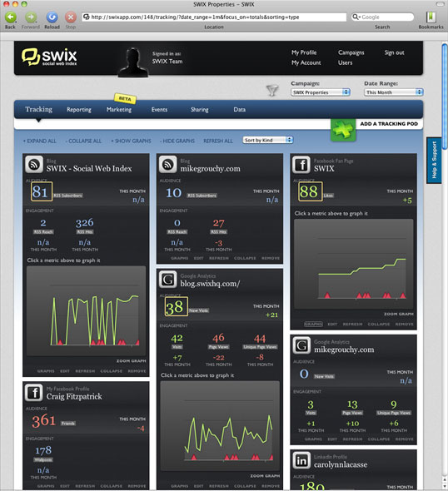The height and width of the screenshot is (491, 448).
Task: Open the Users link
Action: pyautogui.click(x=345, y=62)
